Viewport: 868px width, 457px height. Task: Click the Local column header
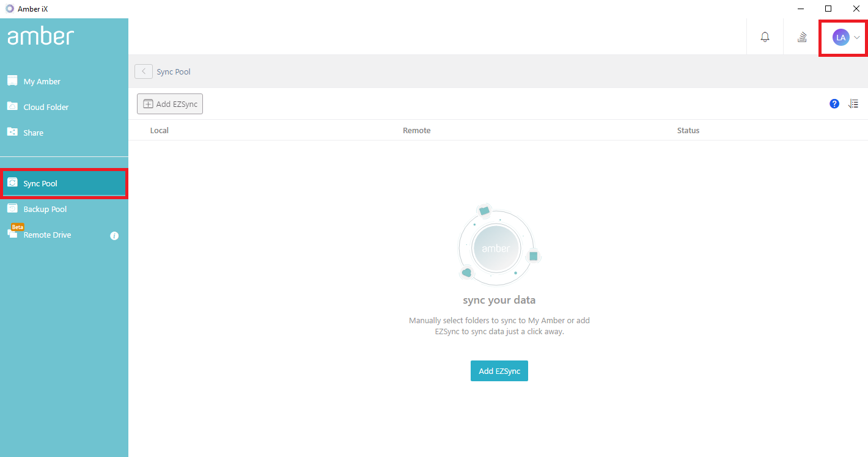160,130
